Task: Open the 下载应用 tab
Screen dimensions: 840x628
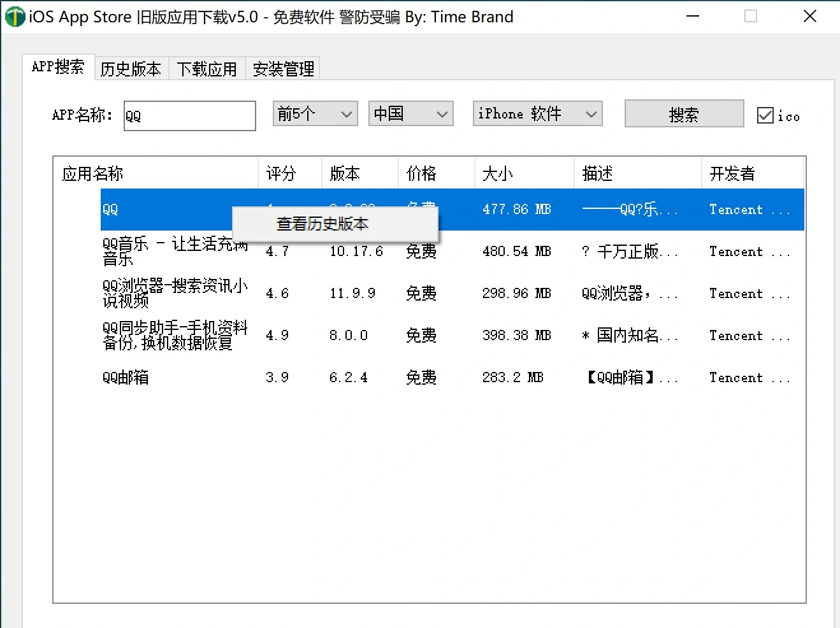Action: (x=206, y=69)
